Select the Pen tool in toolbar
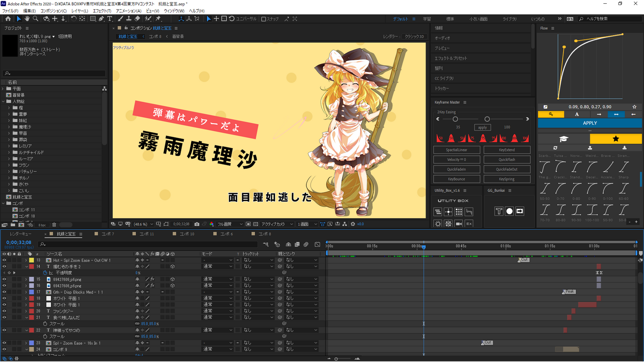This screenshot has width=644, height=362. click(x=101, y=19)
